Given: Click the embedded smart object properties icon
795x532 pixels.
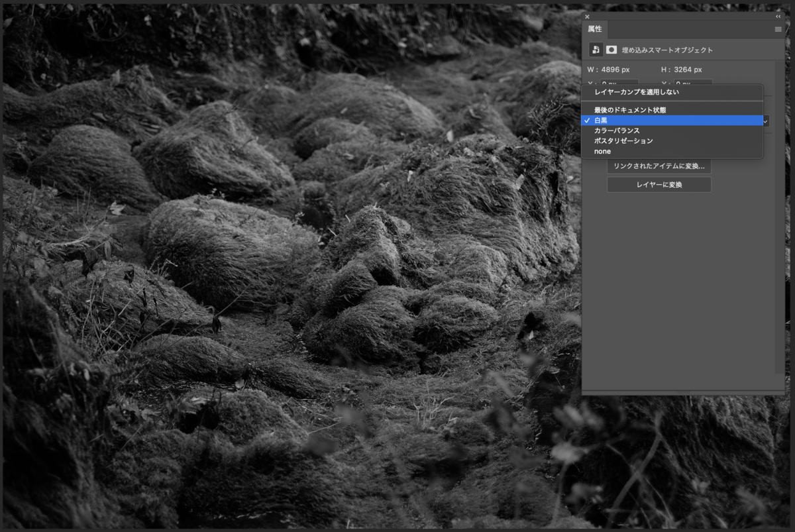Looking at the screenshot, I should 596,50.
